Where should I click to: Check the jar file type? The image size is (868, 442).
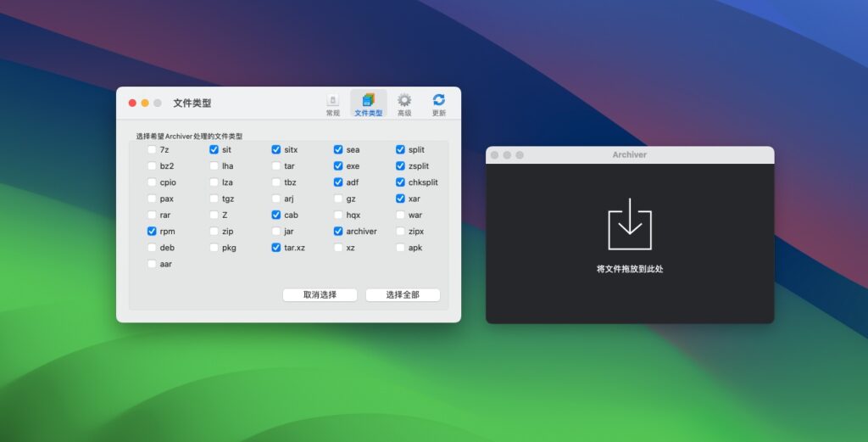(275, 231)
